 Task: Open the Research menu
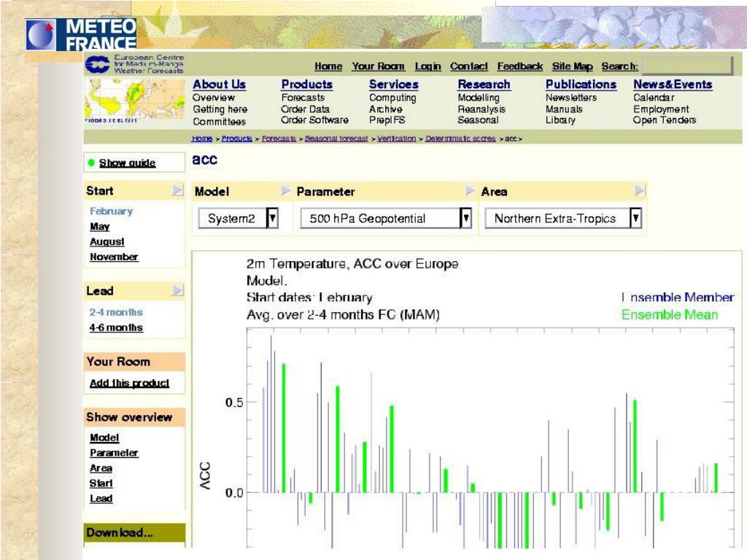[x=484, y=85]
